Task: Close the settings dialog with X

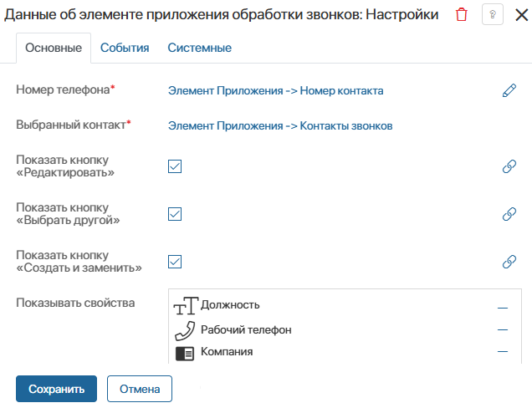Action: (x=521, y=15)
